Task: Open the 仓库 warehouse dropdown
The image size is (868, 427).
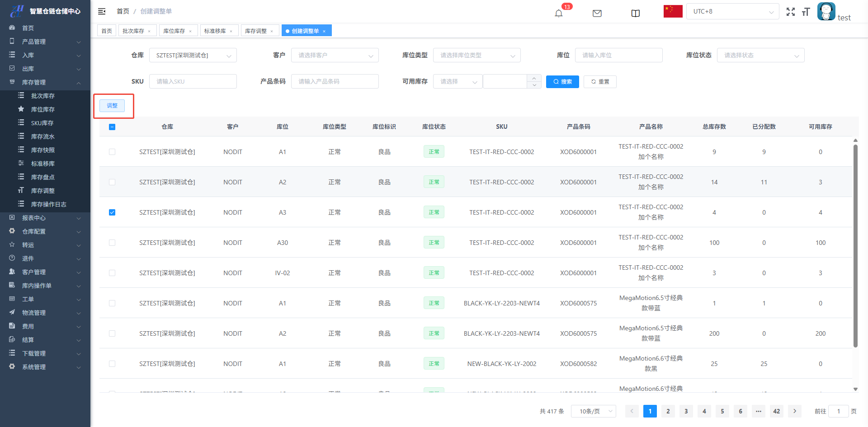Action: [x=193, y=55]
